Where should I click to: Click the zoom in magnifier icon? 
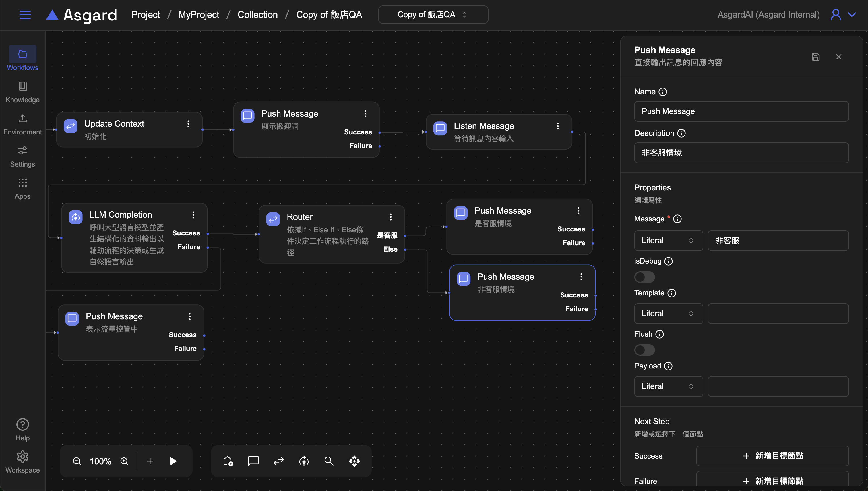pyautogui.click(x=124, y=461)
